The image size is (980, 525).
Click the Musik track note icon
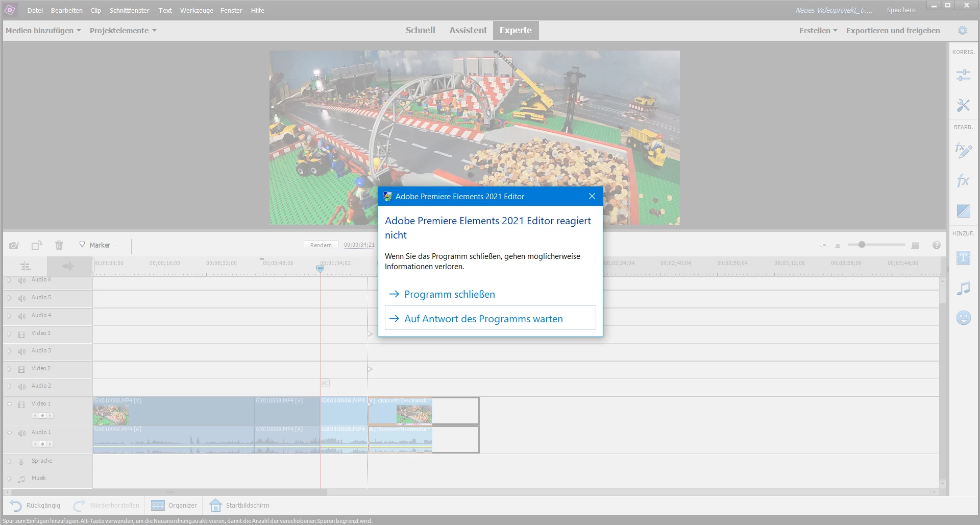pos(21,479)
